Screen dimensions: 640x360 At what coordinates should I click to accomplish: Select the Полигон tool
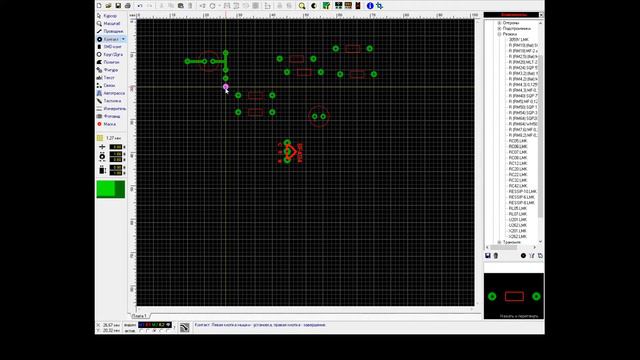[111, 62]
